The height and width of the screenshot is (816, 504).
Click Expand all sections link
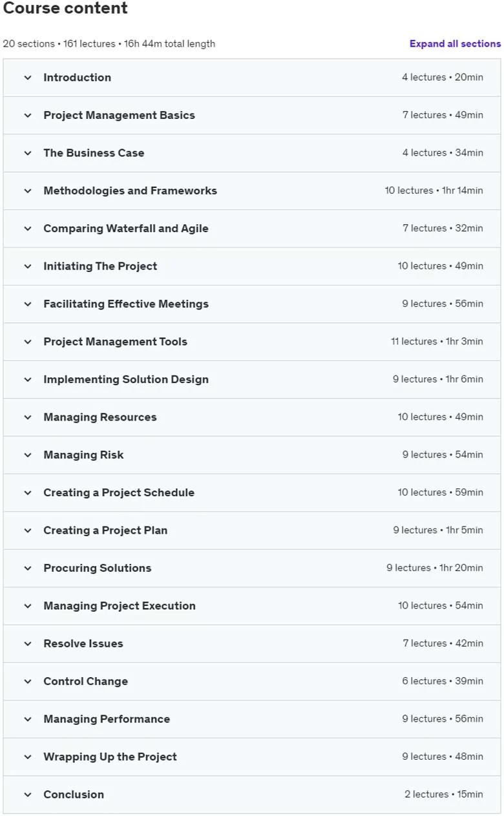click(x=455, y=44)
